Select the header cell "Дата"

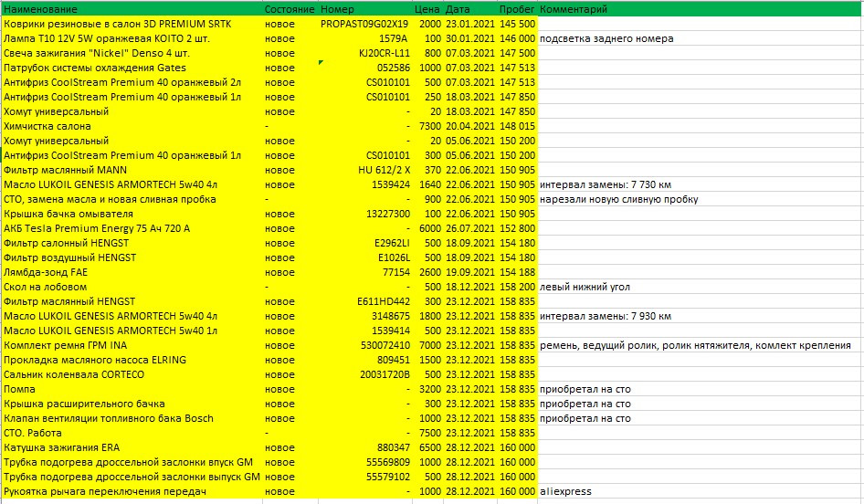pos(470,9)
